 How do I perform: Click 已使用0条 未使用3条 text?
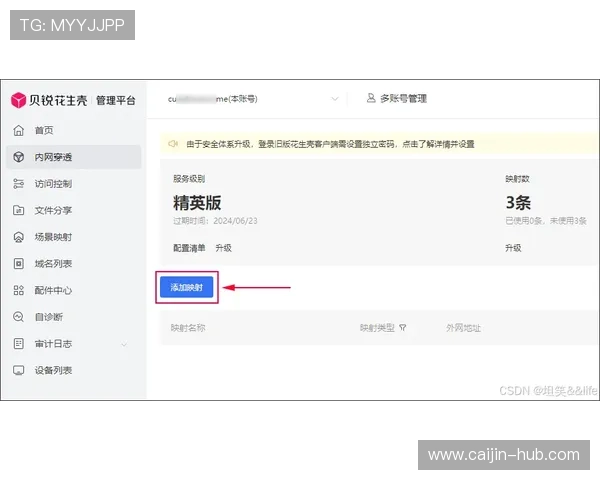(x=546, y=221)
